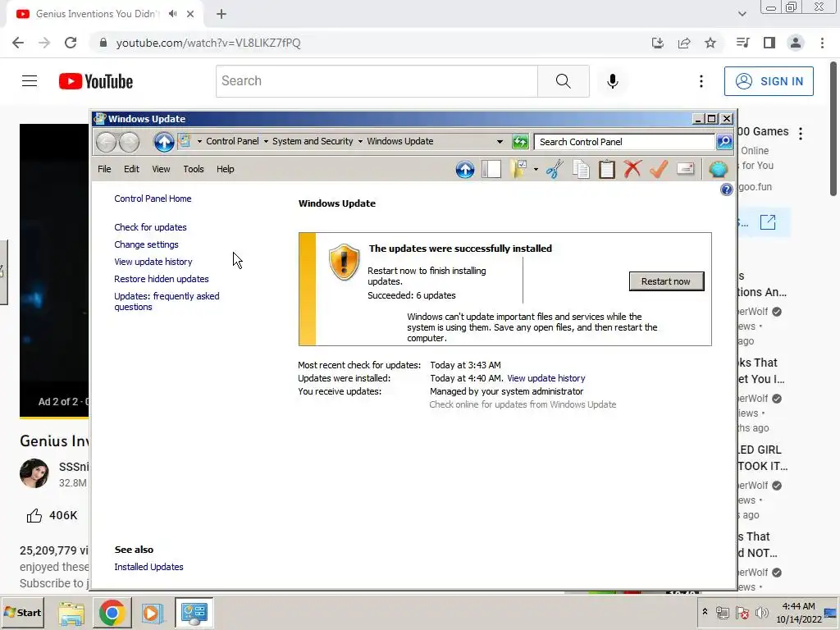Image resolution: width=840 pixels, height=630 pixels.
Task: Click the Search Control Panel field
Action: (x=624, y=141)
